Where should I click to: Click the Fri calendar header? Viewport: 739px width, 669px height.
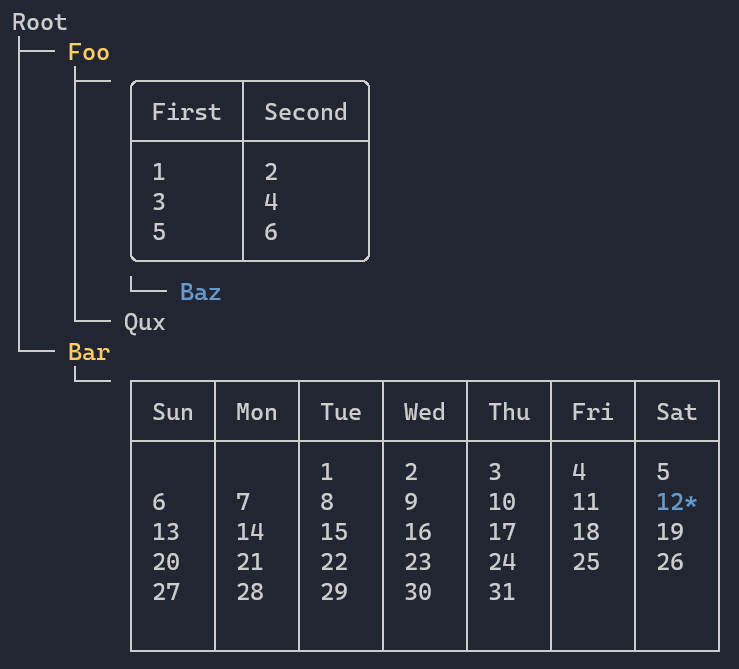pos(592,412)
